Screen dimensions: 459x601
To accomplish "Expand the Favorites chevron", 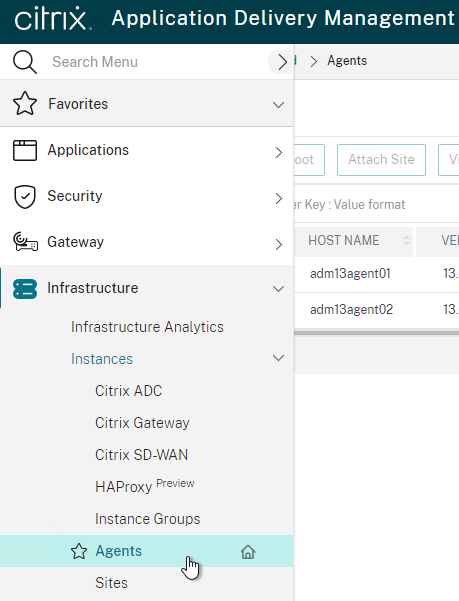I will click(279, 104).
